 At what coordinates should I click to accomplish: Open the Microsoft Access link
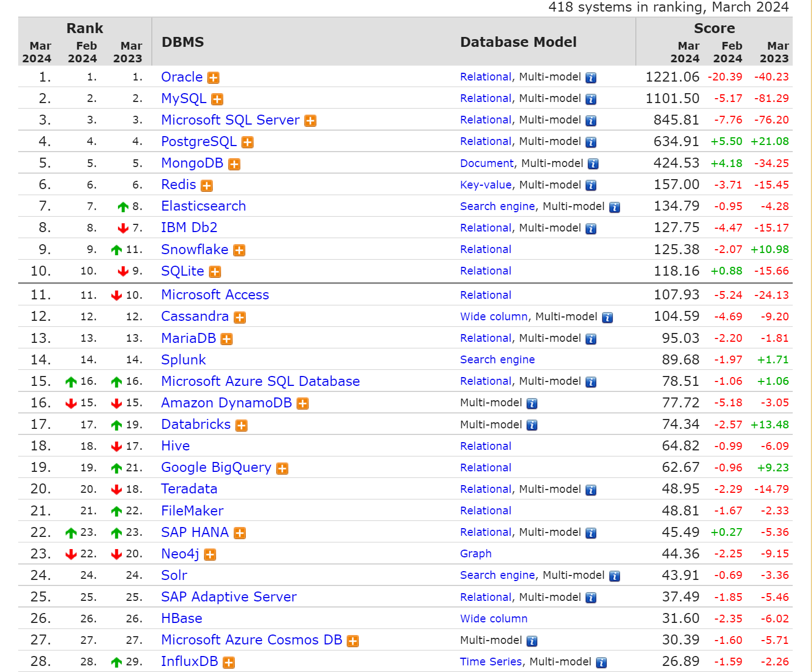click(x=215, y=295)
